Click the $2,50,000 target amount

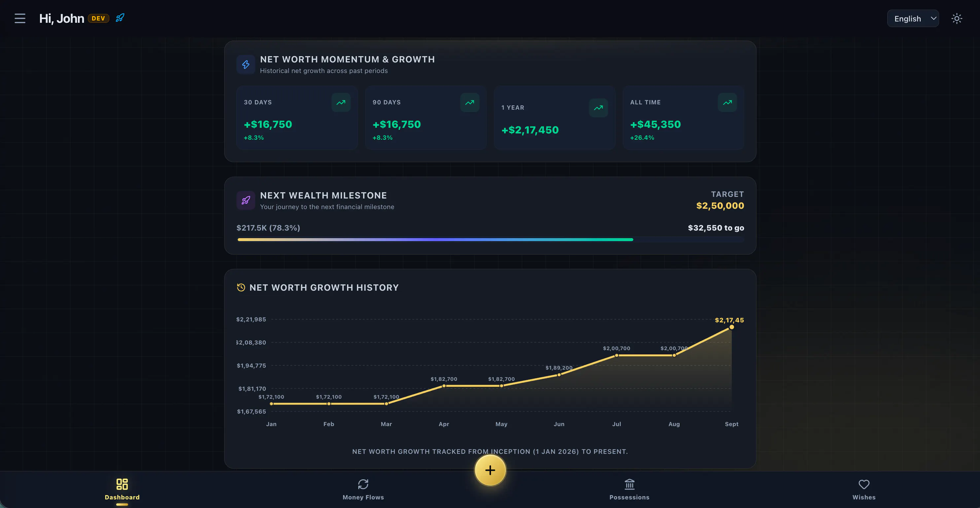tap(720, 205)
